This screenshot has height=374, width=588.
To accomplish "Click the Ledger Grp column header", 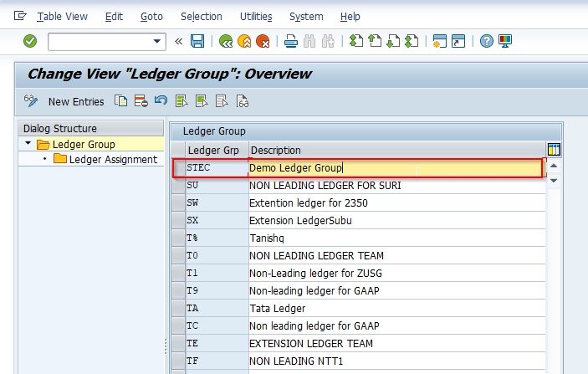I will pyautogui.click(x=217, y=150).
